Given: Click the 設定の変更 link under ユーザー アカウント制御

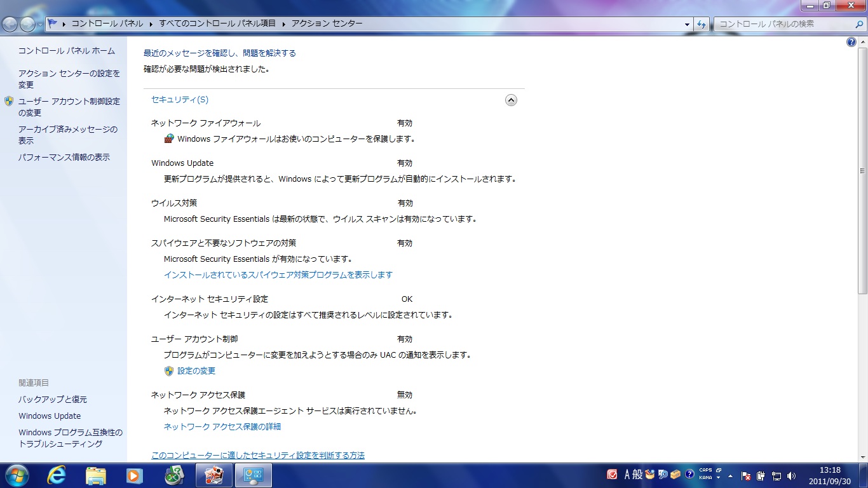Looking at the screenshot, I should point(196,371).
